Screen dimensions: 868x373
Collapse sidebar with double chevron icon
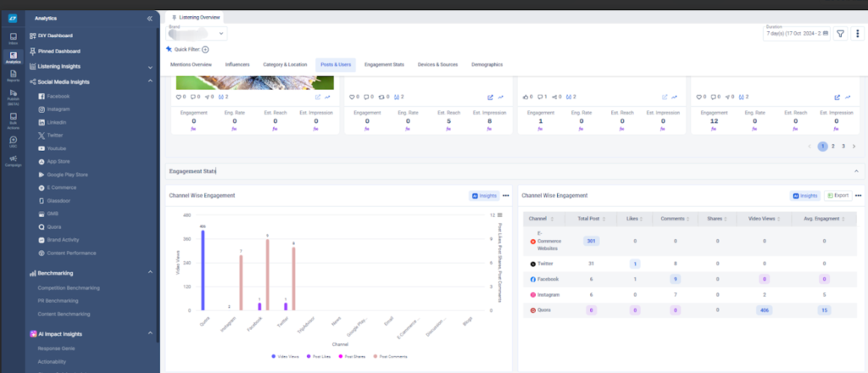click(x=149, y=19)
